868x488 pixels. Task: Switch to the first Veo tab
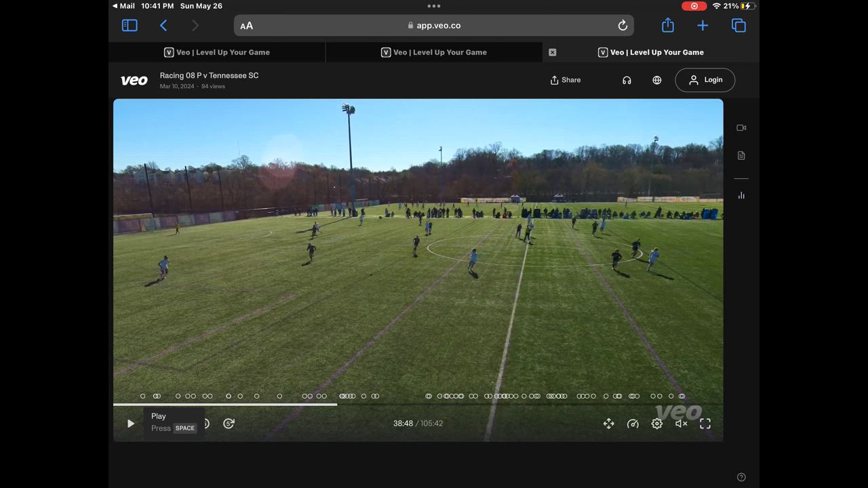click(217, 52)
